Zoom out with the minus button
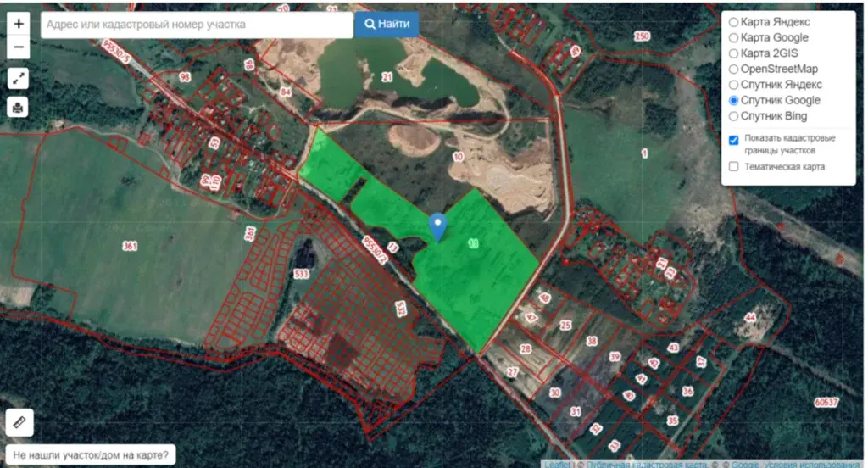 point(19,47)
